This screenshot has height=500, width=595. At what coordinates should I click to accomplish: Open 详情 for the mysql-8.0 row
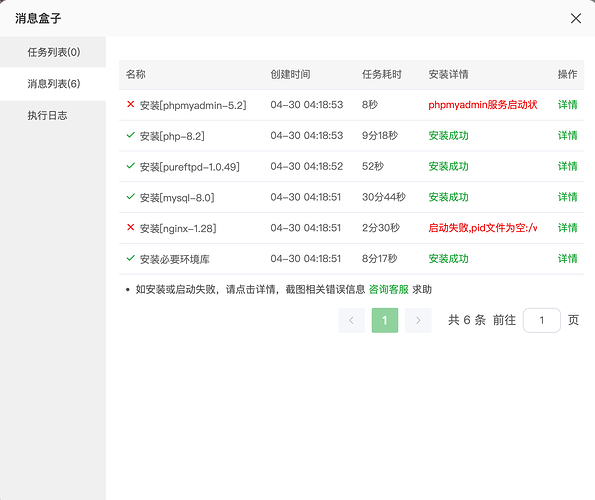pos(567,197)
